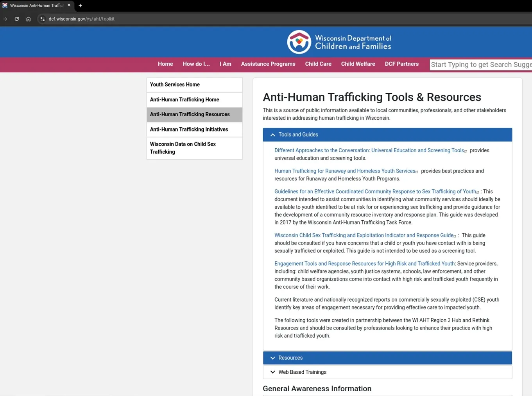Click the browser home icon

coord(29,19)
